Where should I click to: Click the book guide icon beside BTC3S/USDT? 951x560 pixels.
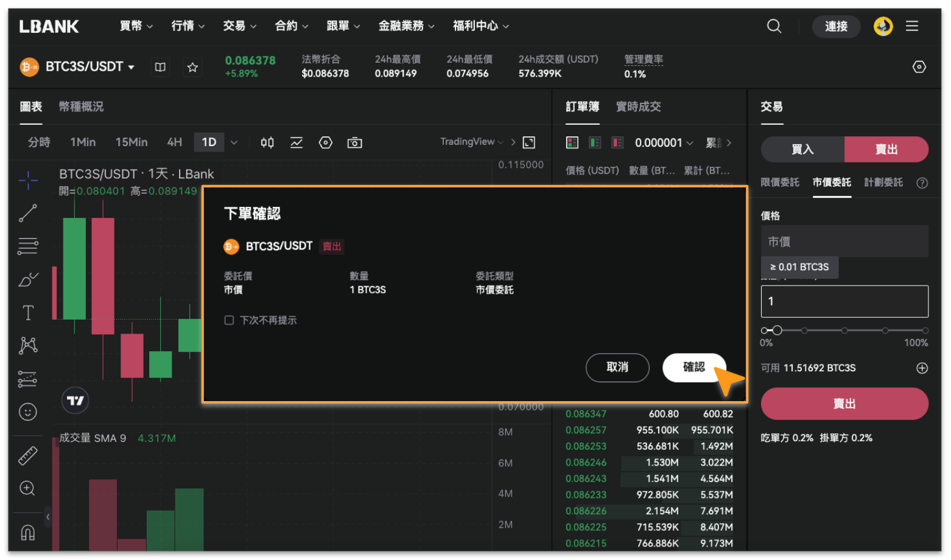[160, 67]
